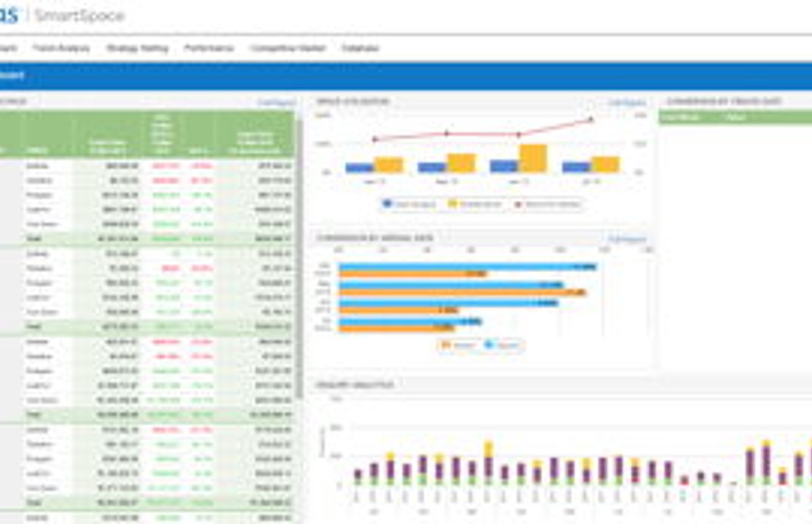Screen dimensions: 812x524
Task: Open the Trend Analysis menu
Action: tap(61, 48)
